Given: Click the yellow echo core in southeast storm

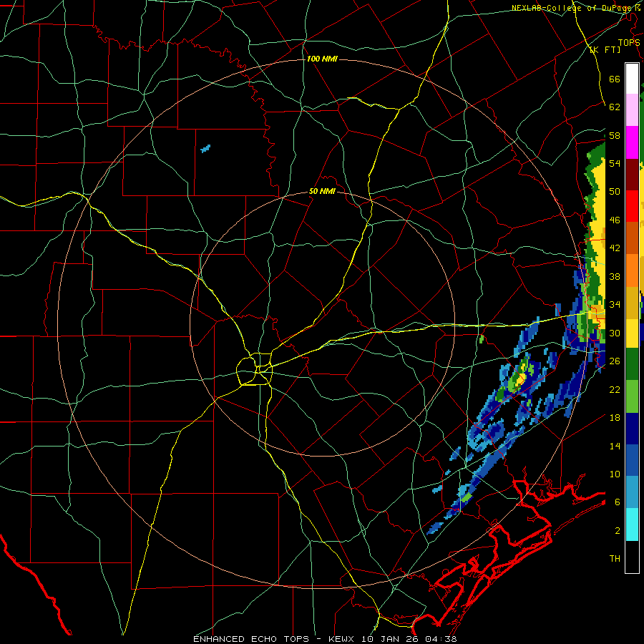Looking at the screenshot, I should point(520,379).
